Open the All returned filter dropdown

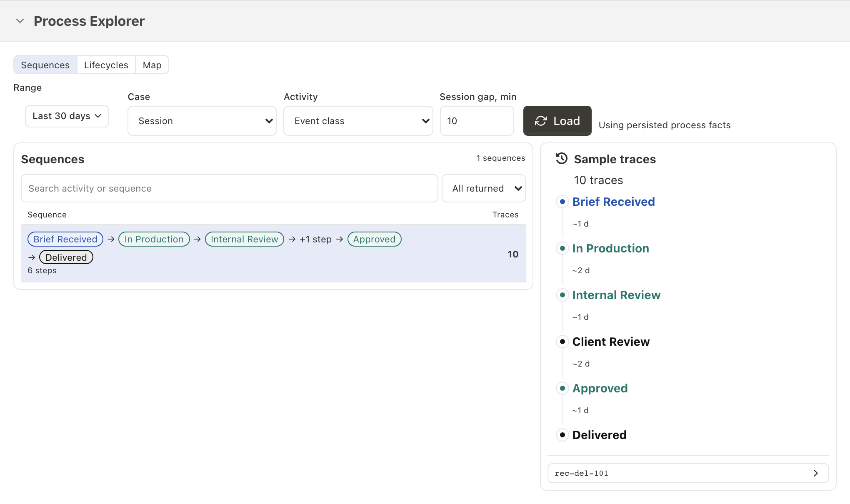click(484, 188)
